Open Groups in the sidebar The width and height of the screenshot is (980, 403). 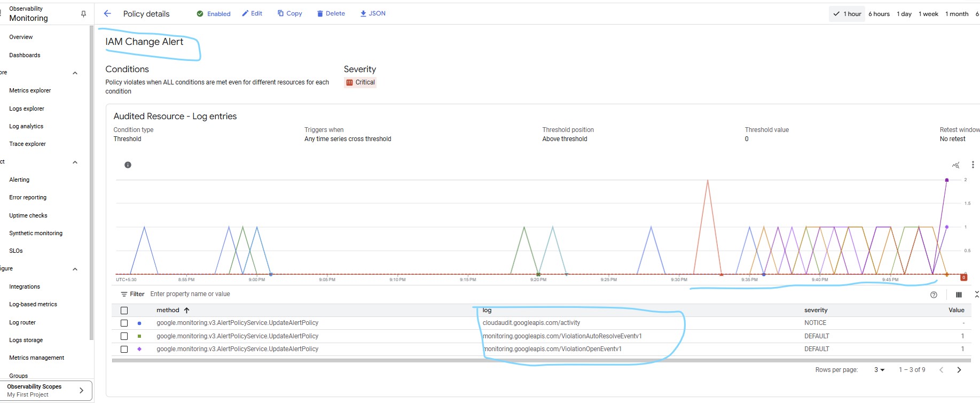coord(19,376)
